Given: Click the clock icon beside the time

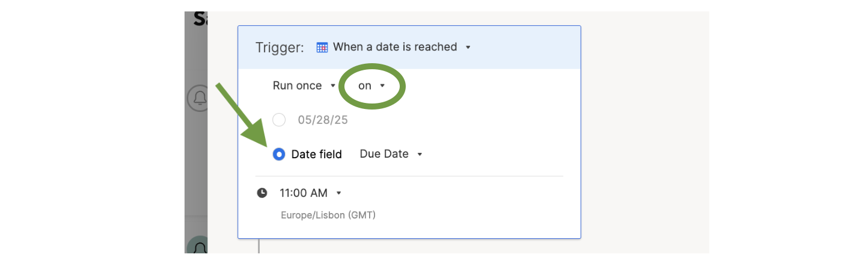Looking at the screenshot, I should tap(262, 193).
